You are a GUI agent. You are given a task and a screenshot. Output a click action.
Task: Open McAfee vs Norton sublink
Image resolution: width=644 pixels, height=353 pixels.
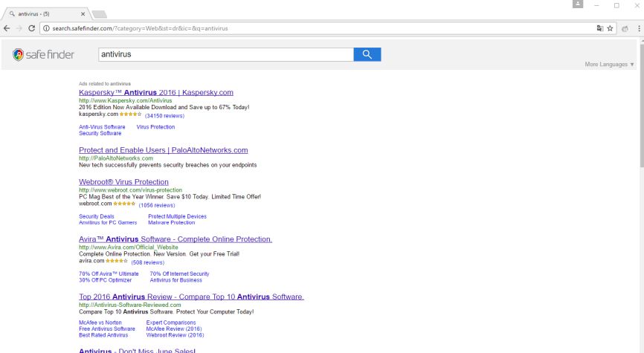[x=100, y=323]
